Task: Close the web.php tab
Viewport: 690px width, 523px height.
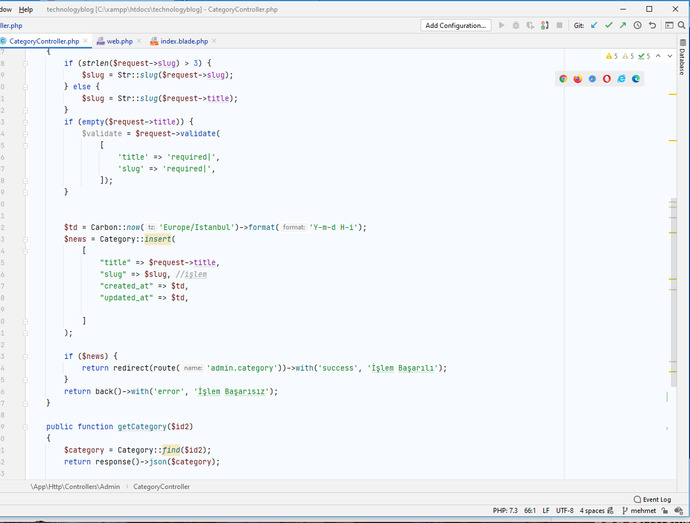Action: [139, 41]
